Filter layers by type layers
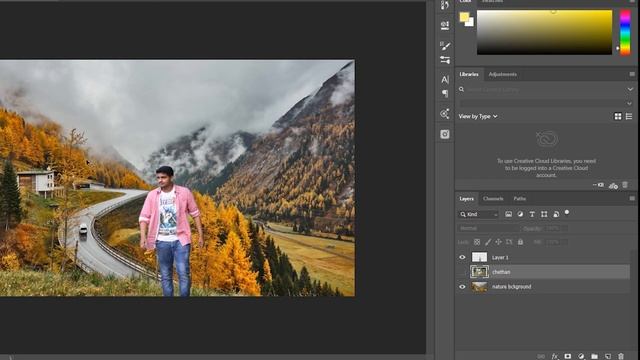Screen dimensions: 640x360 click(532, 214)
